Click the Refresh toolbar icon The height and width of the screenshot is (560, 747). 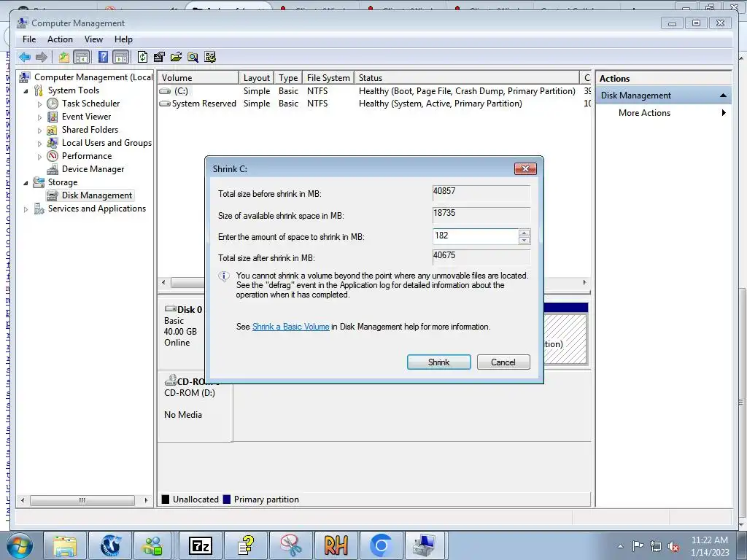(x=142, y=57)
